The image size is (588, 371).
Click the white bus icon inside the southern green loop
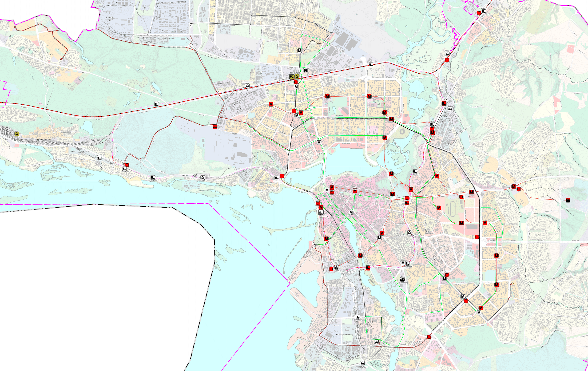click(377, 342)
